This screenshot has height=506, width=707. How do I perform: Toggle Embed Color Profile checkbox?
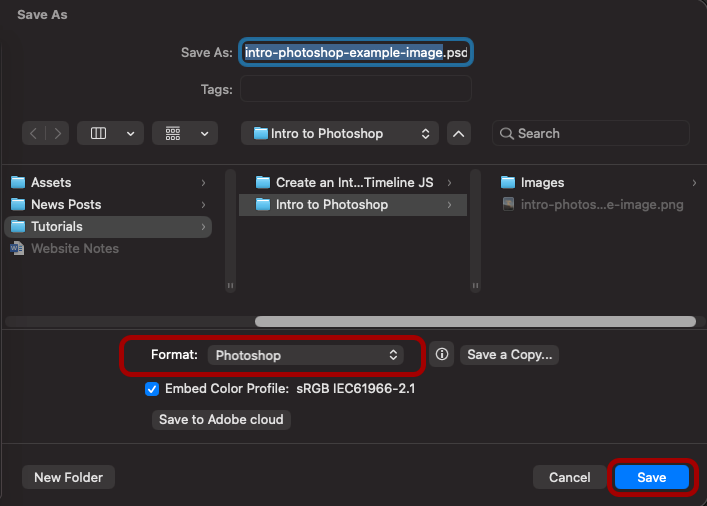pyautogui.click(x=152, y=388)
